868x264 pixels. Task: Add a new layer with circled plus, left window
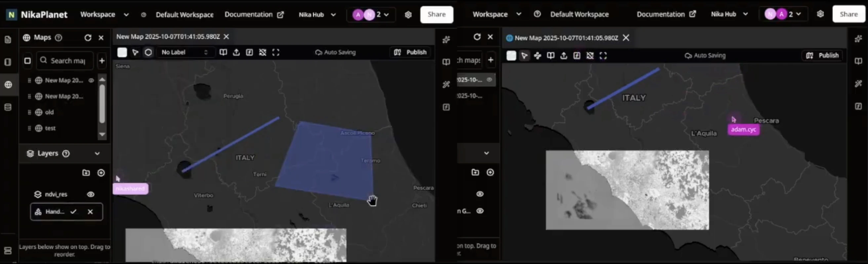coord(101,173)
